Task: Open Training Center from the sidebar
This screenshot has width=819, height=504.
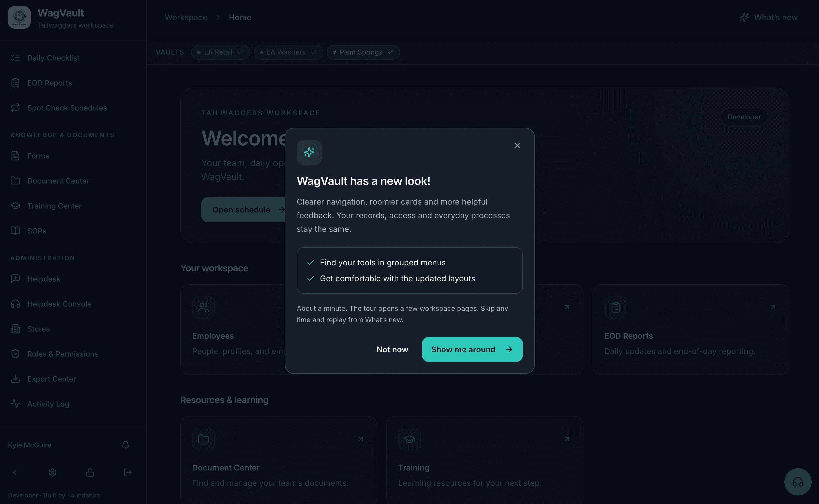Action: click(73, 206)
